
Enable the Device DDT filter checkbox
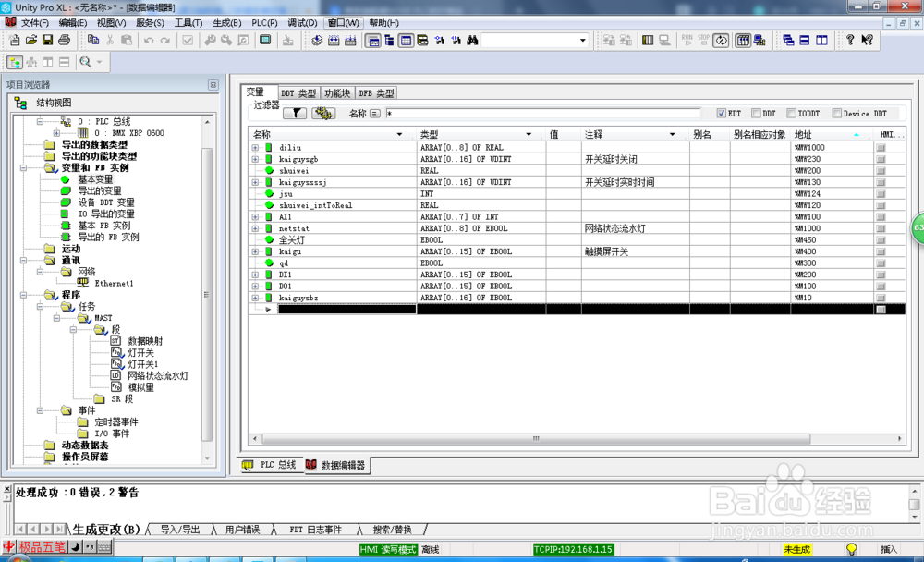point(836,113)
